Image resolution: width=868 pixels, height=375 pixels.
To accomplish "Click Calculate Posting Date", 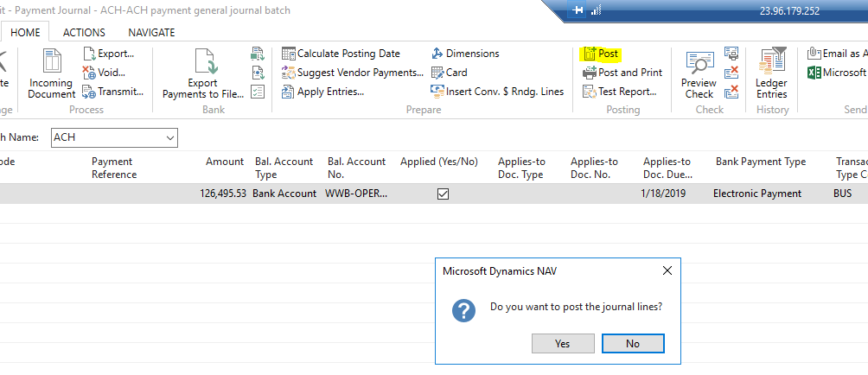I will [341, 54].
